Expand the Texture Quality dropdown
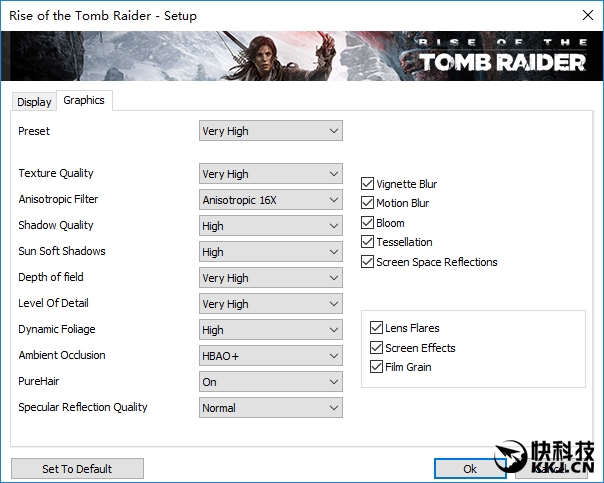This screenshot has width=604, height=483. point(270,174)
